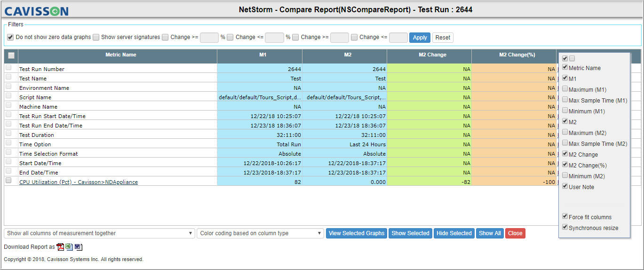
Task: Select the '12/22/2018-18:37:17' cell
Action: [345, 163]
